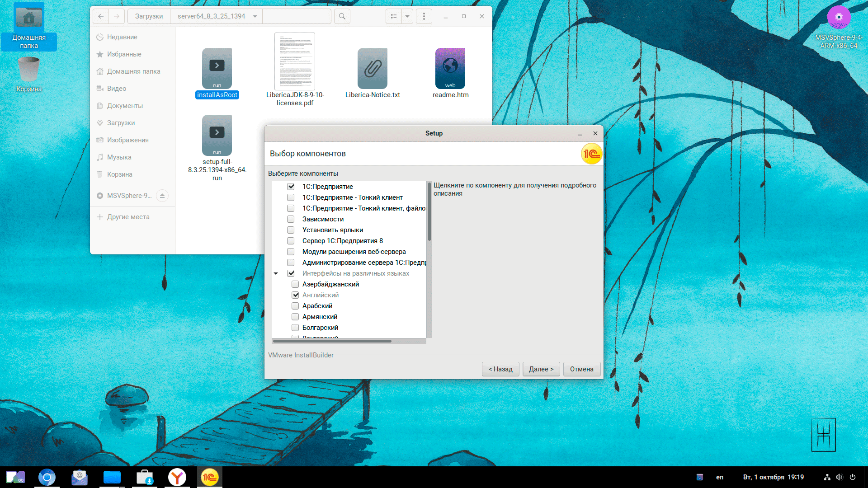Check Сервер 1С:Предприятия 8 component
This screenshot has width=868, height=488.
click(x=291, y=241)
